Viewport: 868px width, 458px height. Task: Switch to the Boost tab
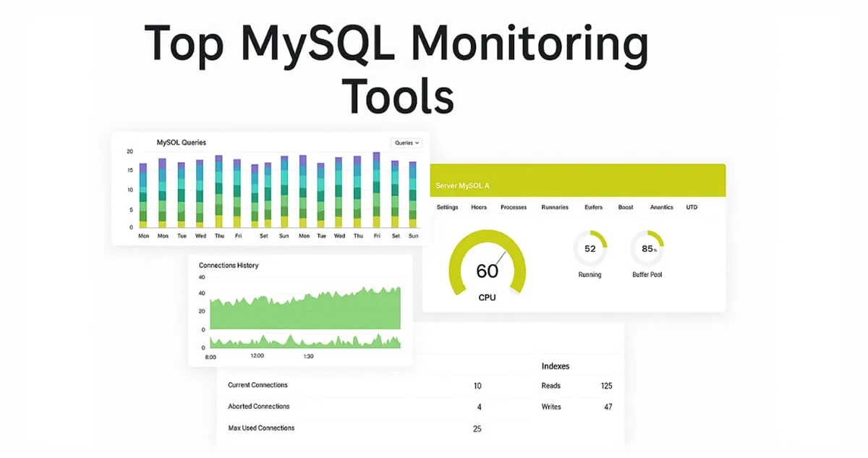pos(625,207)
